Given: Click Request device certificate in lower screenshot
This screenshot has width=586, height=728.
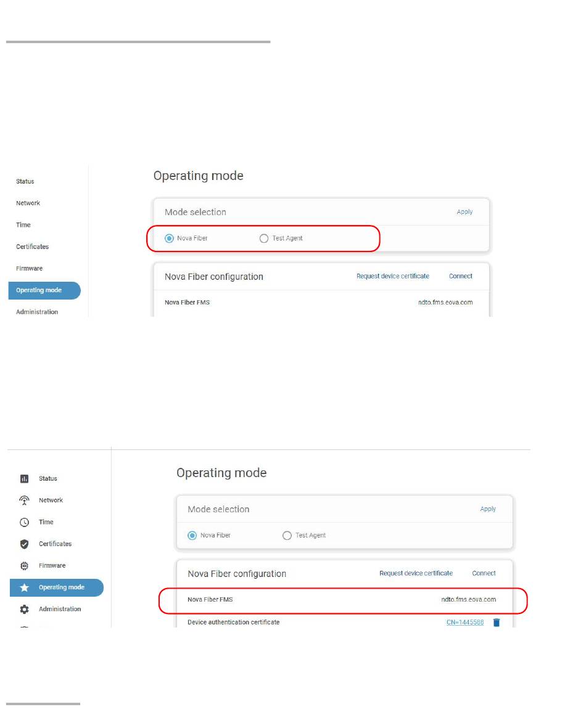Looking at the screenshot, I should point(416,573).
